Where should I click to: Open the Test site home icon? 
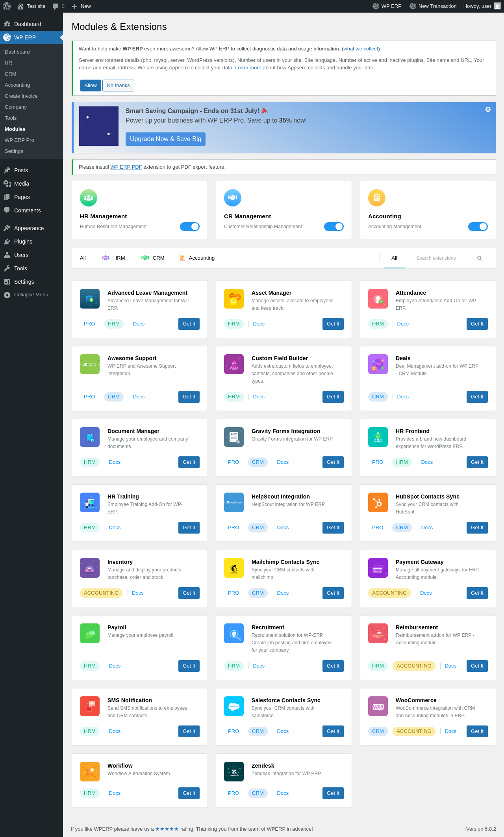(20, 6)
